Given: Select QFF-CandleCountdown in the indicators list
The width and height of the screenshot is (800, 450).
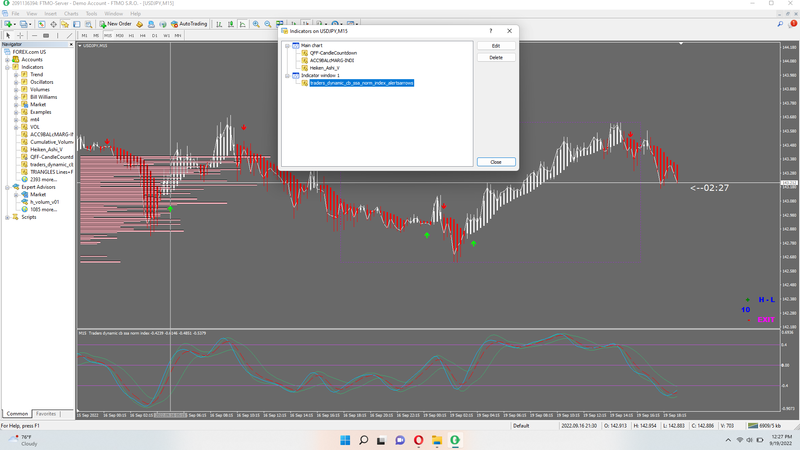Looking at the screenshot, I should click(333, 52).
